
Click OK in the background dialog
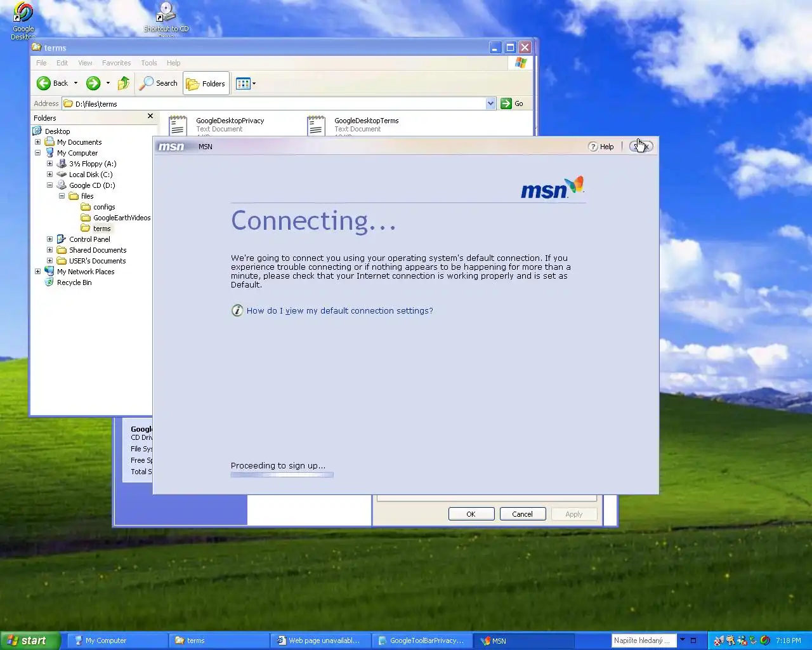coord(471,514)
